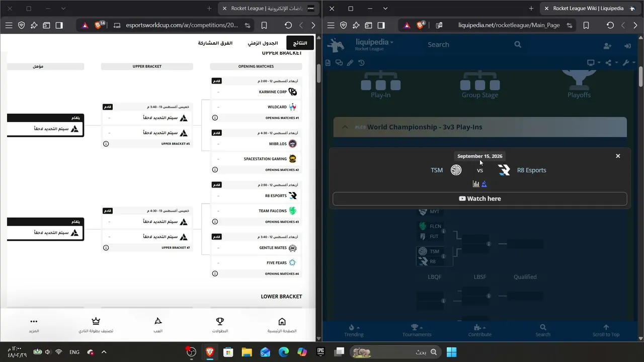Open the Liquipedia tools wrench dropdown
The width and height of the screenshot is (644, 362).
(x=628, y=63)
